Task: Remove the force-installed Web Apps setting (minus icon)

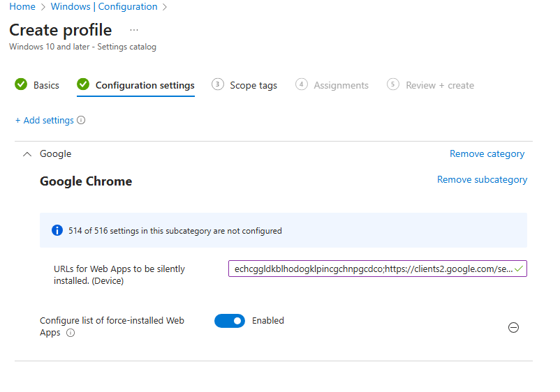Action: [513, 327]
